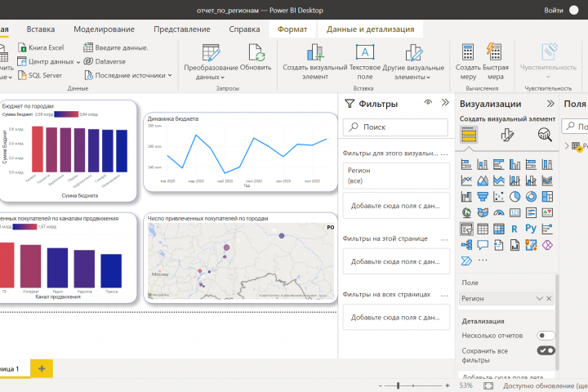Select the donut chart visualization icon

point(531,197)
